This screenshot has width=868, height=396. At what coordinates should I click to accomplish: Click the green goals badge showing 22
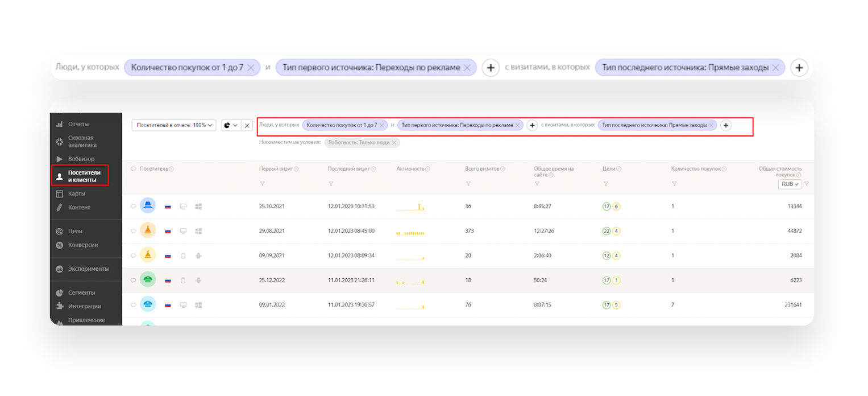pyautogui.click(x=607, y=231)
